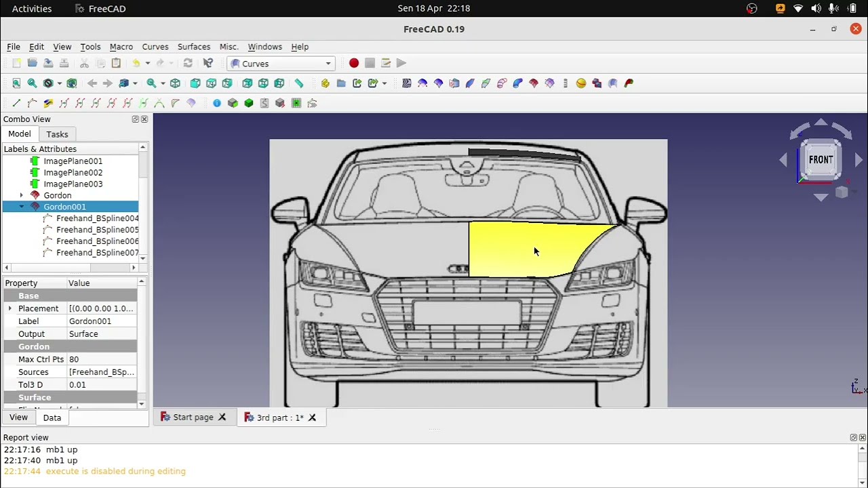Click navigation cube right arrow

(x=859, y=160)
